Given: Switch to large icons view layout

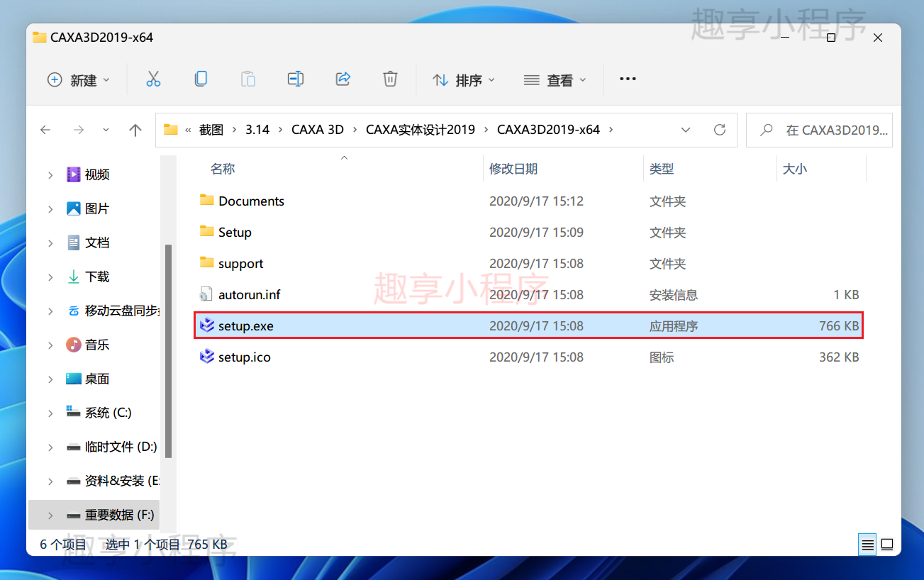Looking at the screenshot, I should (x=887, y=545).
